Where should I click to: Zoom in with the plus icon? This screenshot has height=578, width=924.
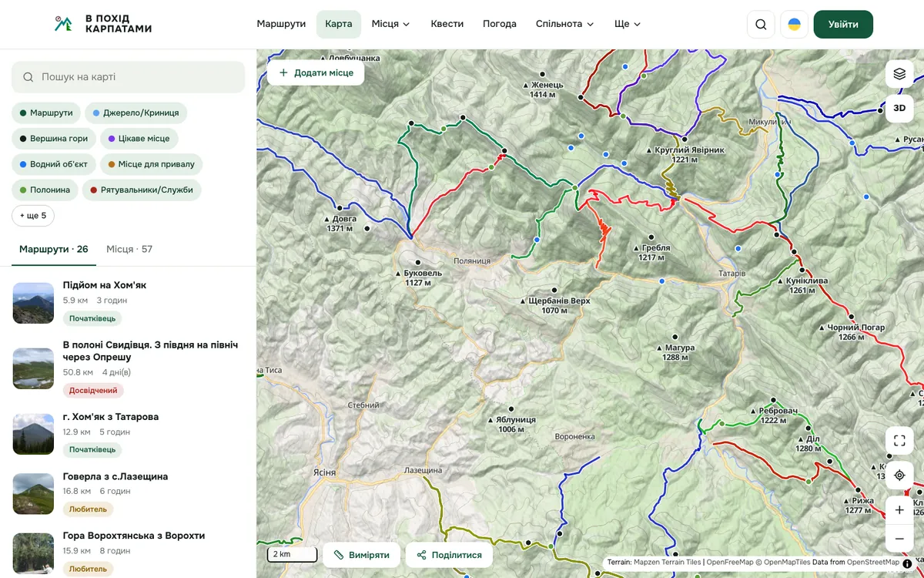[899, 510]
